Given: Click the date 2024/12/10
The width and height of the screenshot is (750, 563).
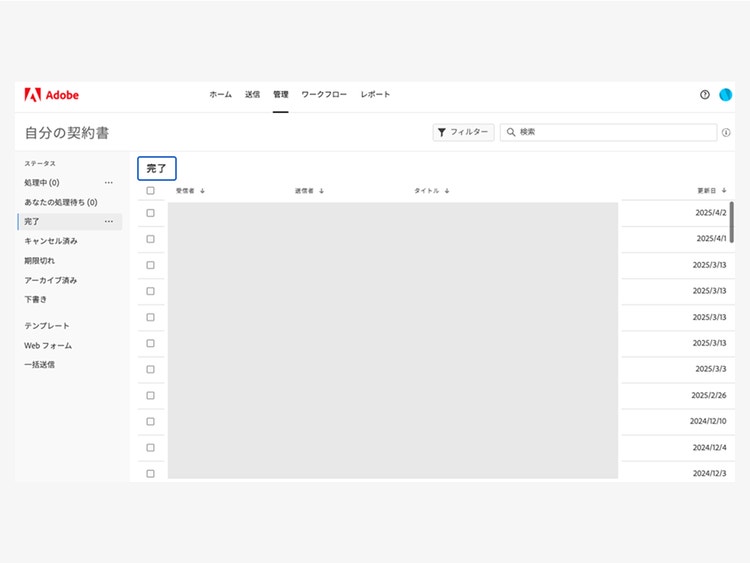Looking at the screenshot, I should click(x=708, y=421).
